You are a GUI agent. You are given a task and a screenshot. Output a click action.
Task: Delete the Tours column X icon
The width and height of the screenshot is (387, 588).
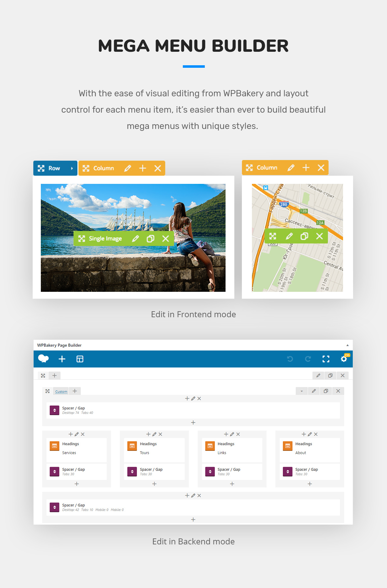161,434
